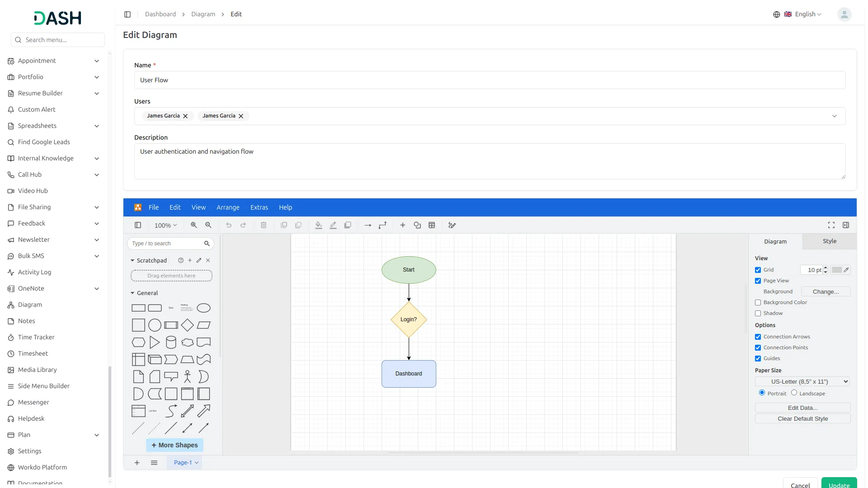Open the Fill Color tool
The image size is (868, 488).
319,225
